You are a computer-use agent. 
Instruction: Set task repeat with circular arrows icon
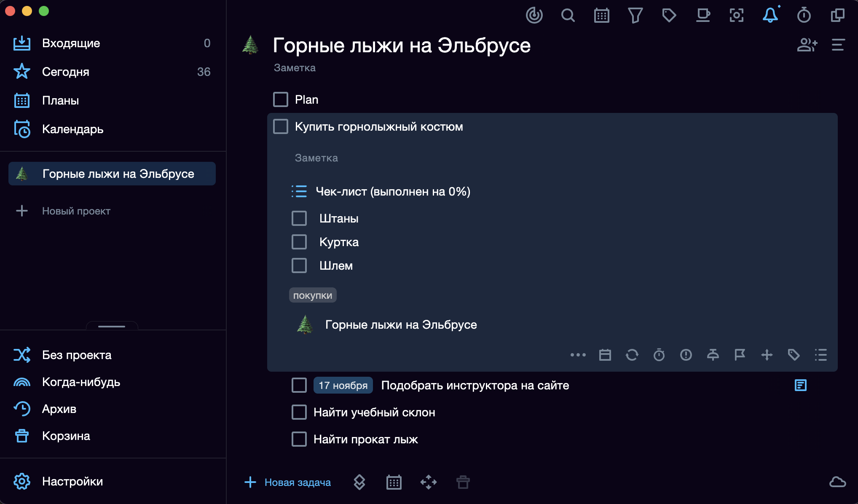click(x=632, y=355)
